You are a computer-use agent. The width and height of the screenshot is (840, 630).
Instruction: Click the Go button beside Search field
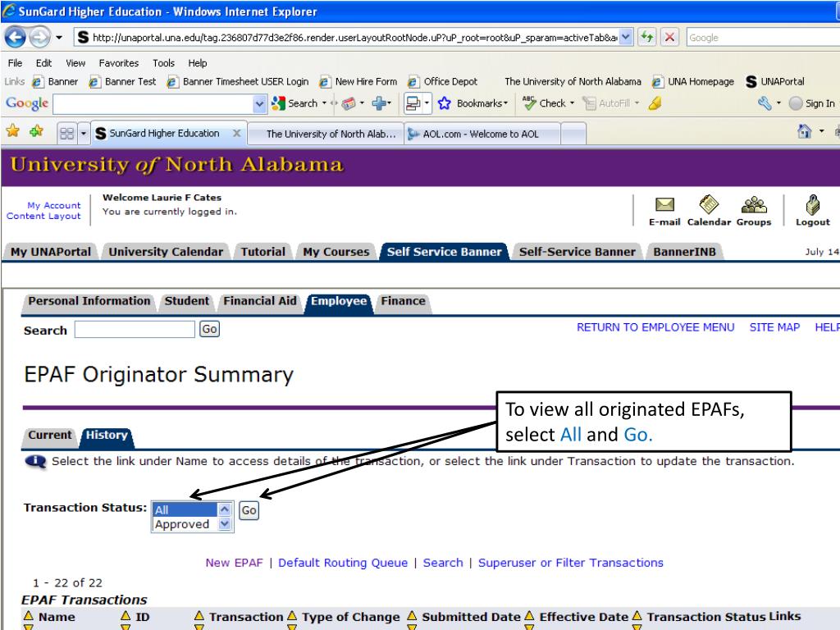point(209,329)
